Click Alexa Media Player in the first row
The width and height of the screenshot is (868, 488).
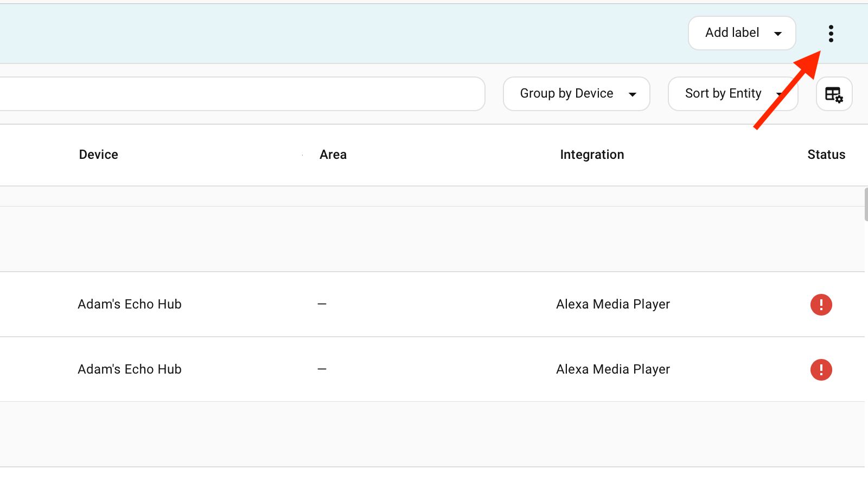coord(613,304)
